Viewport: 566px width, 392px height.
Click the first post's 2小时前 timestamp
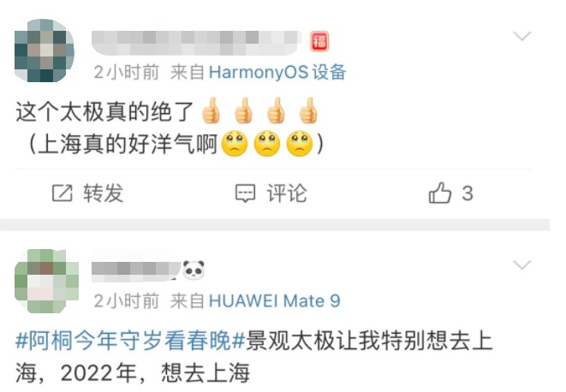pyautogui.click(x=127, y=72)
